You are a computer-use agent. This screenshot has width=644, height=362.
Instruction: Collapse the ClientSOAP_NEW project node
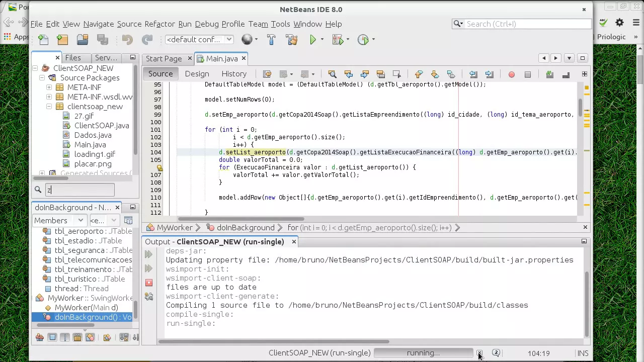[35, 68]
